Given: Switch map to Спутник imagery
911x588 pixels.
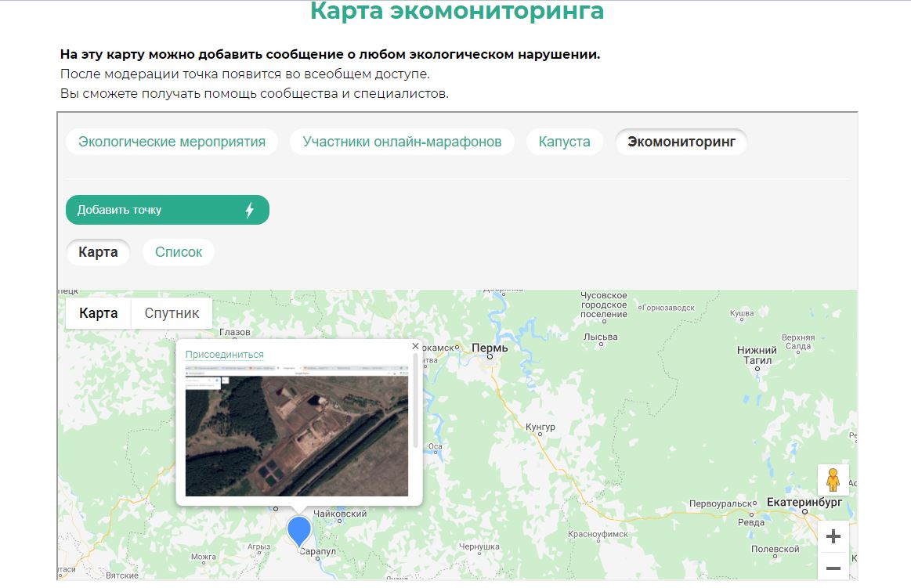Looking at the screenshot, I should click(x=172, y=313).
